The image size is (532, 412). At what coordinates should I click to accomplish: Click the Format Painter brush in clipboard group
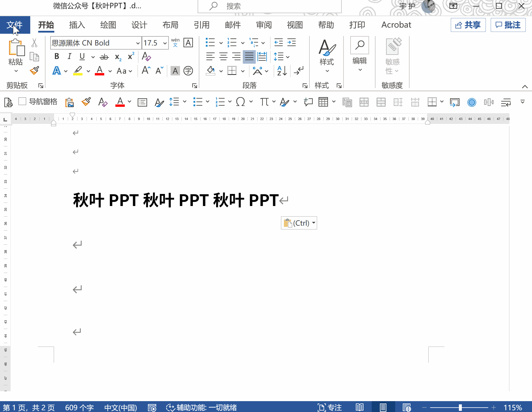pyautogui.click(x=34, y=70)
